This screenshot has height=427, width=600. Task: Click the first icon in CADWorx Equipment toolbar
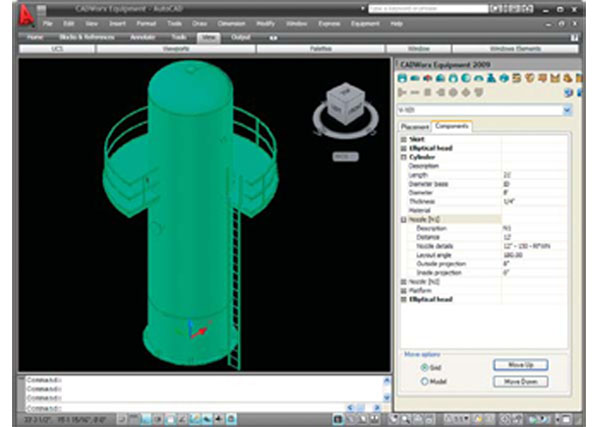point(402,78)
